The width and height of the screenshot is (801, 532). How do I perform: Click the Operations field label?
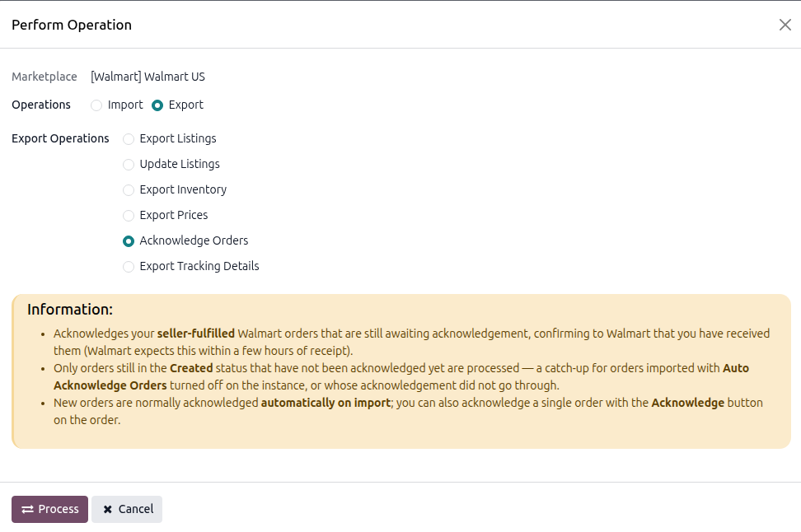point(41,105)
